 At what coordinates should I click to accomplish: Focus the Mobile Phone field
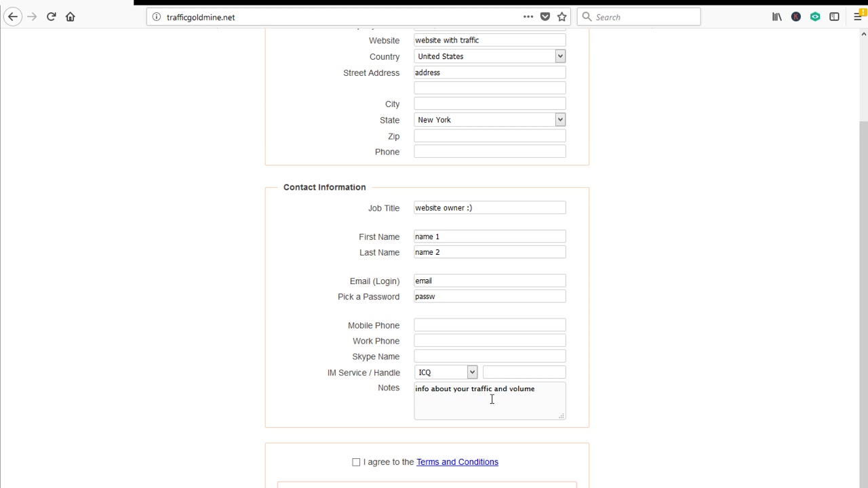point(490,325)
